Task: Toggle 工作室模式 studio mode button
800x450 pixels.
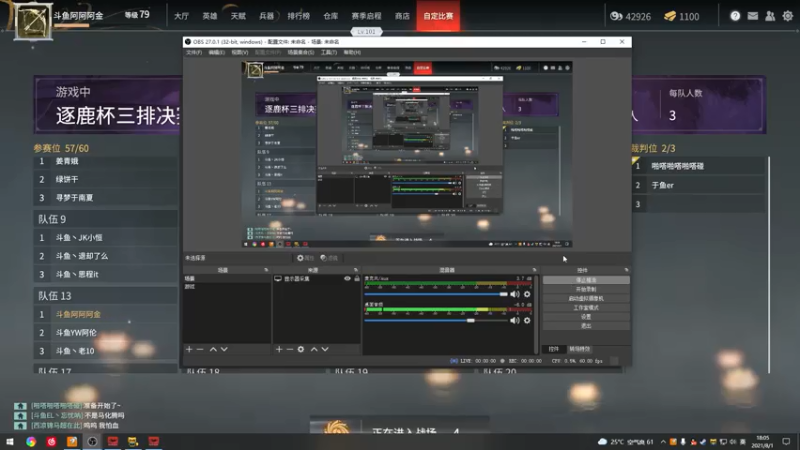Action: point(586,308)
